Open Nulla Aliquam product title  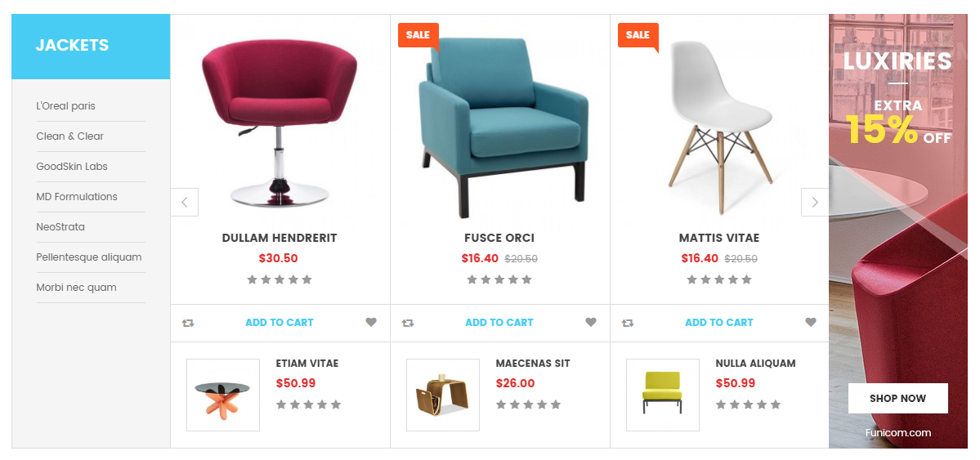tap(755, 363)
